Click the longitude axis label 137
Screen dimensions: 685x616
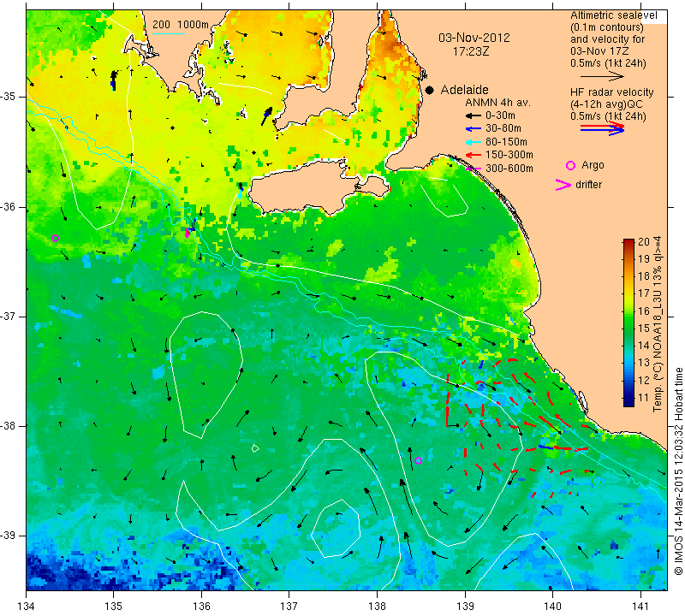click(289, 607)
